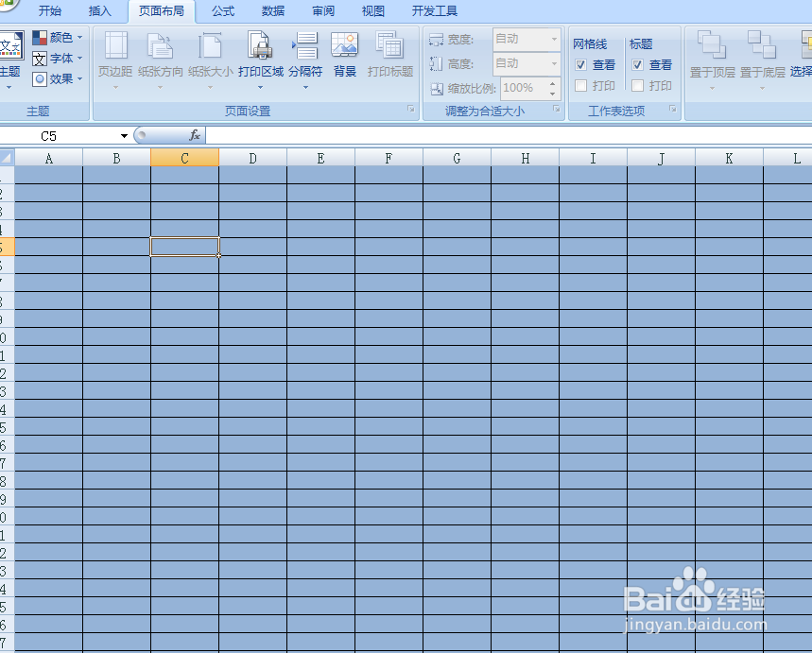Image resolution: width=812 pixels, height=653 pixels.
Task: Expand the arrow under 分隔符
Action: pos(305,87)
